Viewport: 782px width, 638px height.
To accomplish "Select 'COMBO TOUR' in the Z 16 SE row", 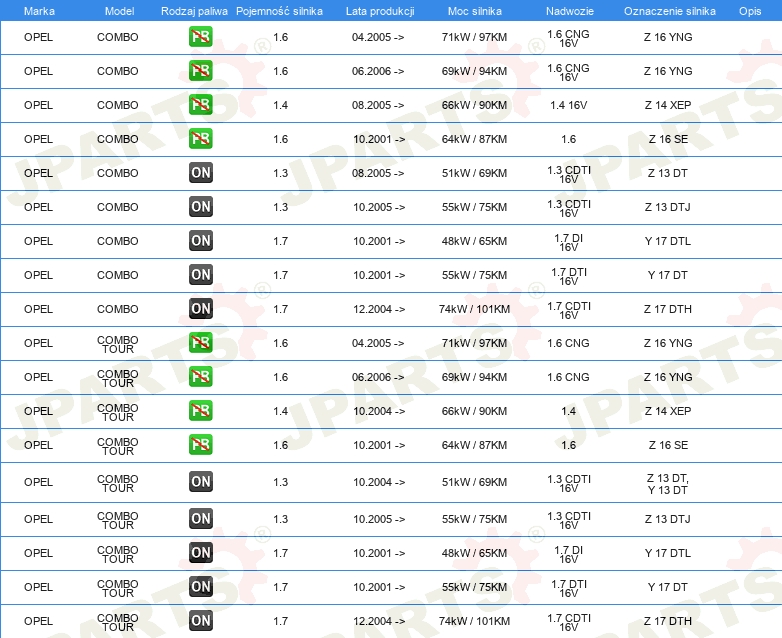I will (118, 446).
